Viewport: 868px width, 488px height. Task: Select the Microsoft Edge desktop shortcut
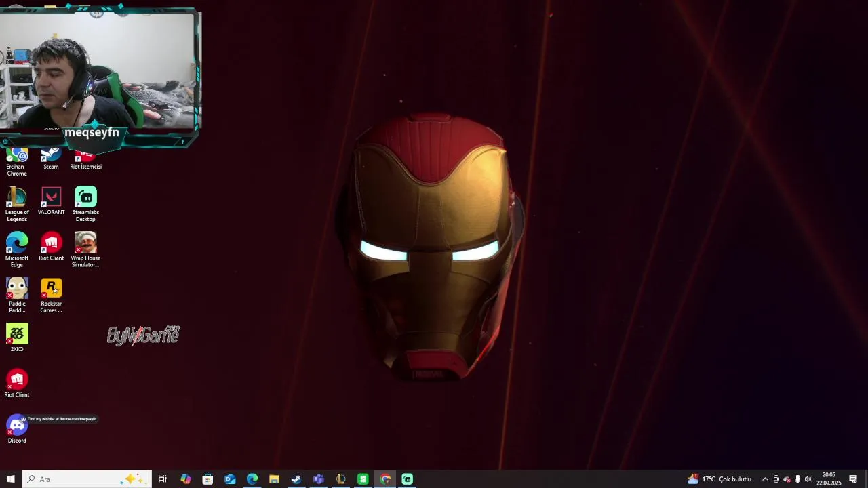(x=17, y=250)
